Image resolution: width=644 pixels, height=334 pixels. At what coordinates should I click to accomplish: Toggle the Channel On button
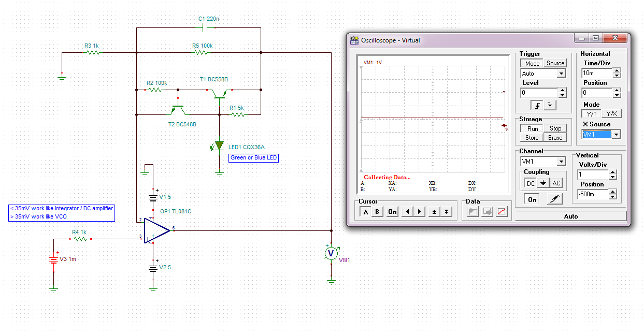click(x=532, y=199)
